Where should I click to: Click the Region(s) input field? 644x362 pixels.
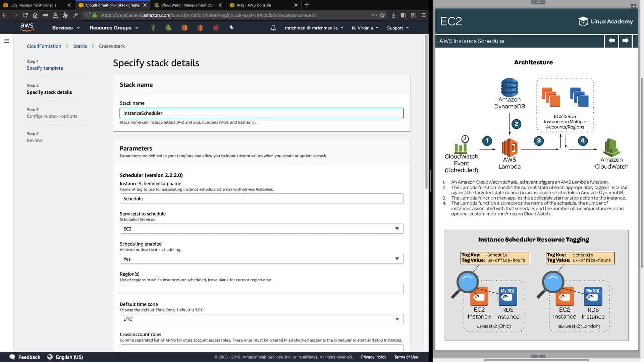tap(261, 289)
